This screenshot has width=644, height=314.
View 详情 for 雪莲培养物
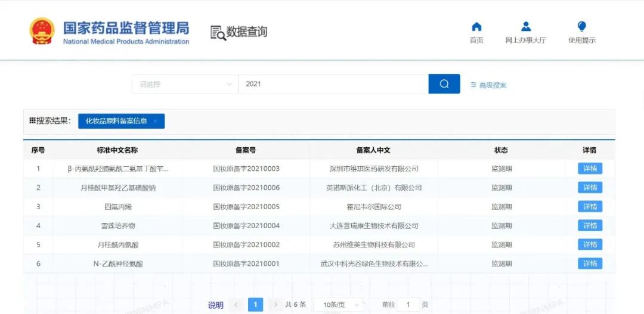pyautogui.click(x=590, y=225)
